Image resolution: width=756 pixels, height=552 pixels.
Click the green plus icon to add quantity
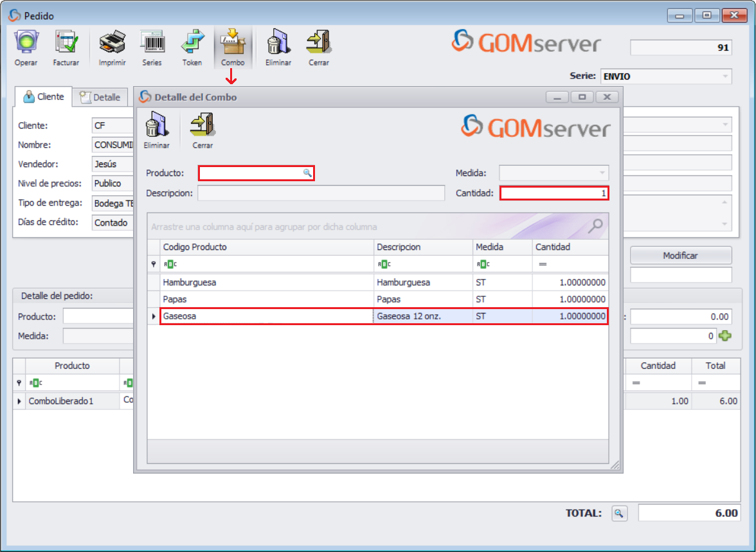(x=724, y=335)
